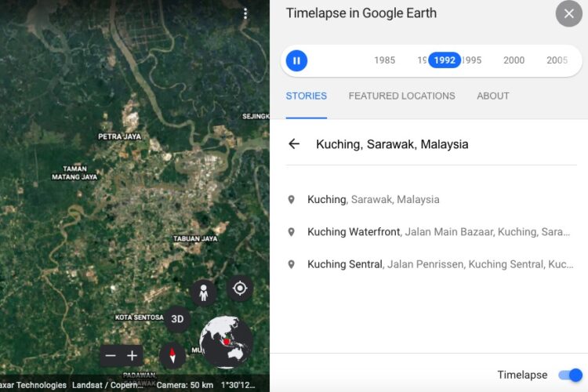Open the About tab
Screen dimensions: 588x392
pos(493,96)
